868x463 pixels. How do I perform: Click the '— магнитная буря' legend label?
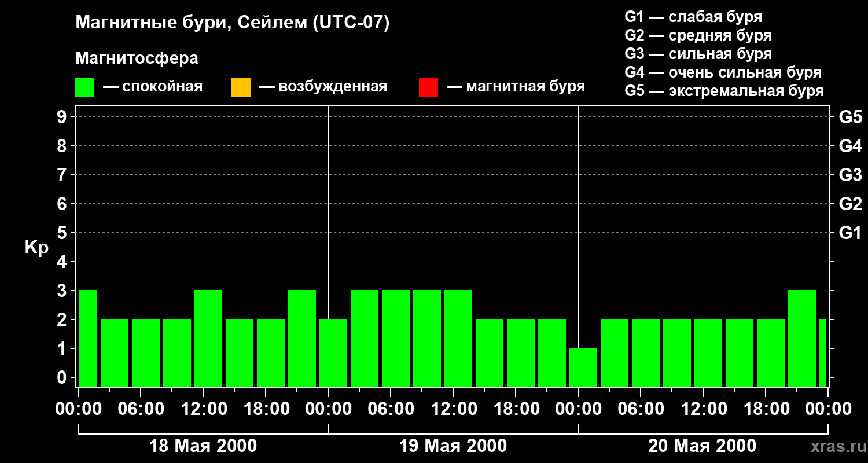[516, 87]
